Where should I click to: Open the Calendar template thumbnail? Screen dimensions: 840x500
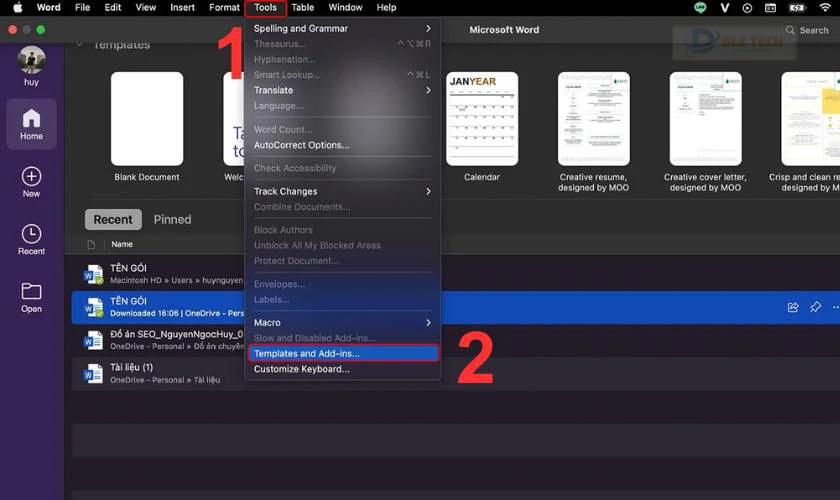(482, 119)
